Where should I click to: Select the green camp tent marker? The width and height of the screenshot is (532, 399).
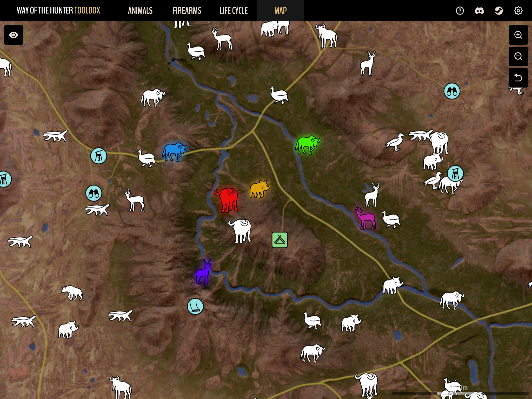point(280,240)
